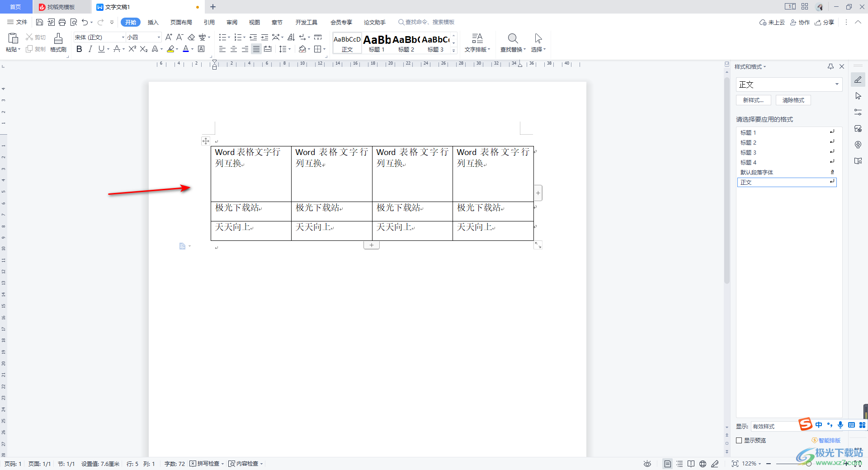Click the add row plus button
Image resolution: width=868 pixels, height=470 pixels.
coord(372,245)
